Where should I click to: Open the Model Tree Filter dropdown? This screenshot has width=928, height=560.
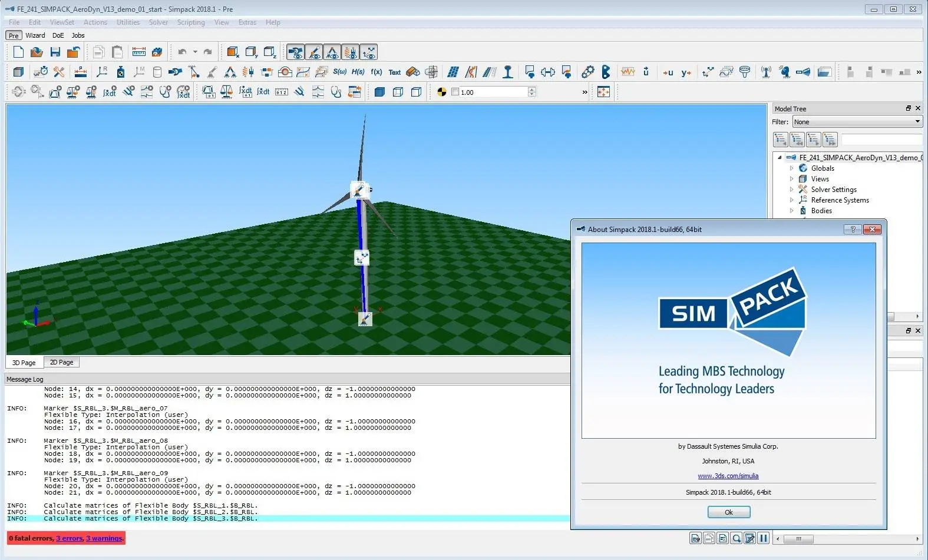857,122
